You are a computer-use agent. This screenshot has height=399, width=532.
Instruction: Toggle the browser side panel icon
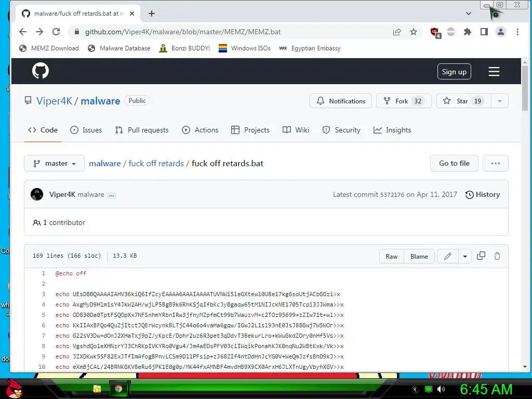[x=484, y=32]
